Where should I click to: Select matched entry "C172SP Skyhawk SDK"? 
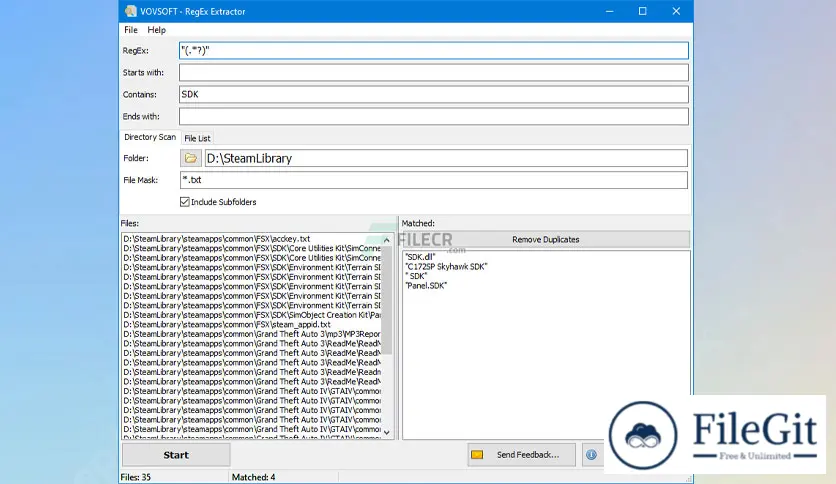(x=446, y=267)
